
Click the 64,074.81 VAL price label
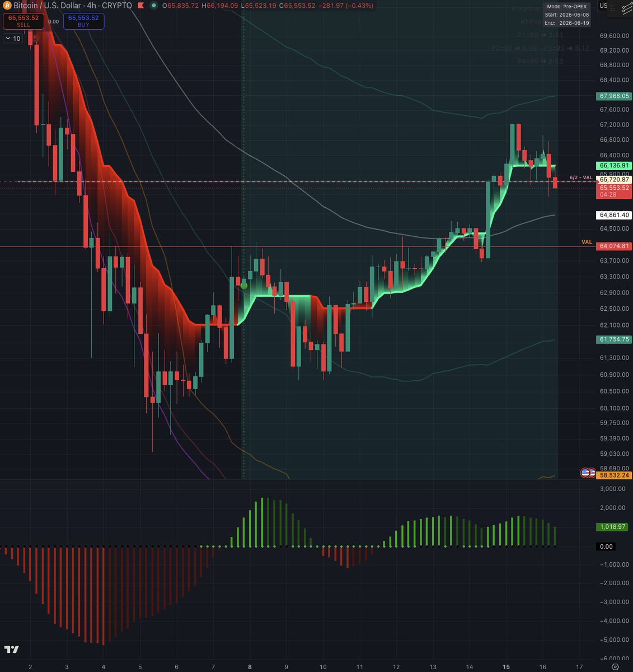pos(614,246)
